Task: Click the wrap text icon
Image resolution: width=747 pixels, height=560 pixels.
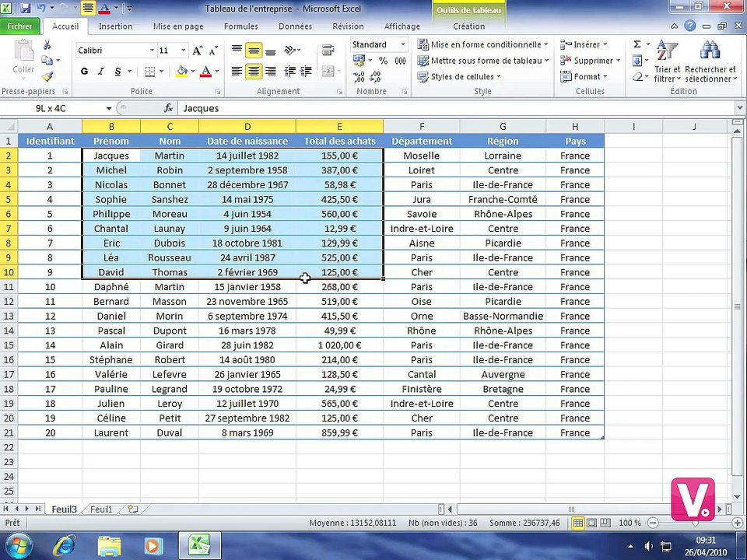Action: pyautogui.click(x=328, y=50)
